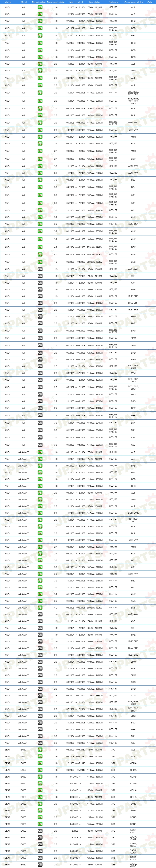Viewport: 156px width, 868px height.
Task: Select the BAU, AKE, BDH engine code cell
Action: pos(133,366)
